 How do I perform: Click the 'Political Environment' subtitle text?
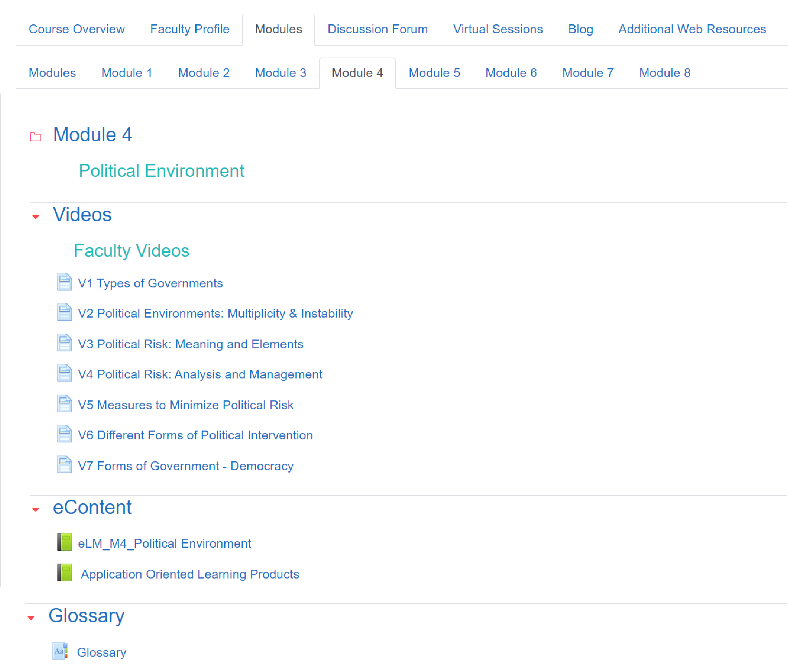tap(161, 171)
